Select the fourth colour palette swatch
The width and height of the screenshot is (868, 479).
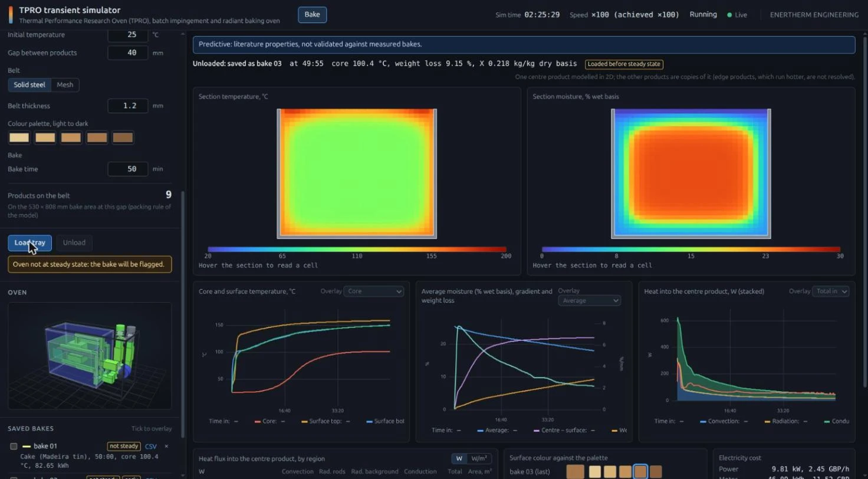click(x=97, y=138)
